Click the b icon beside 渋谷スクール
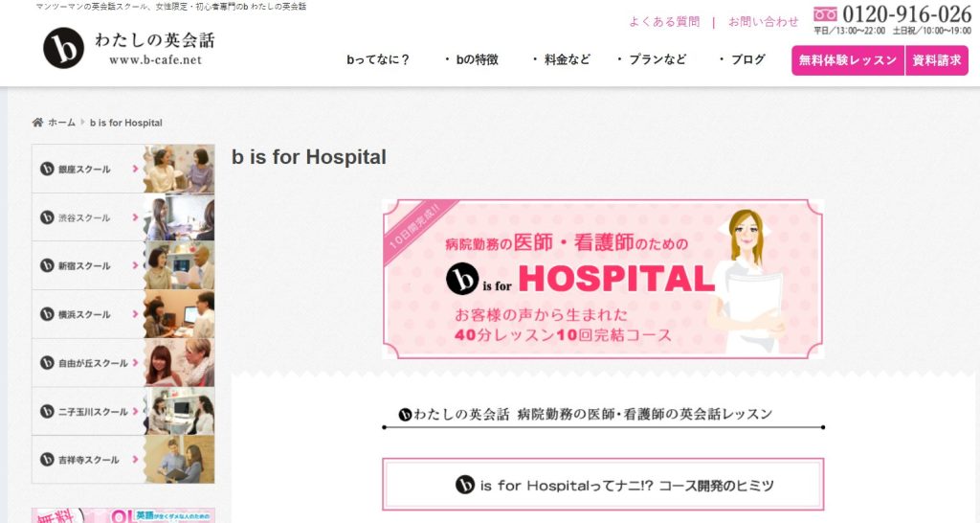The height and width of the screenshot is (523, 980). tap(47, 217)
